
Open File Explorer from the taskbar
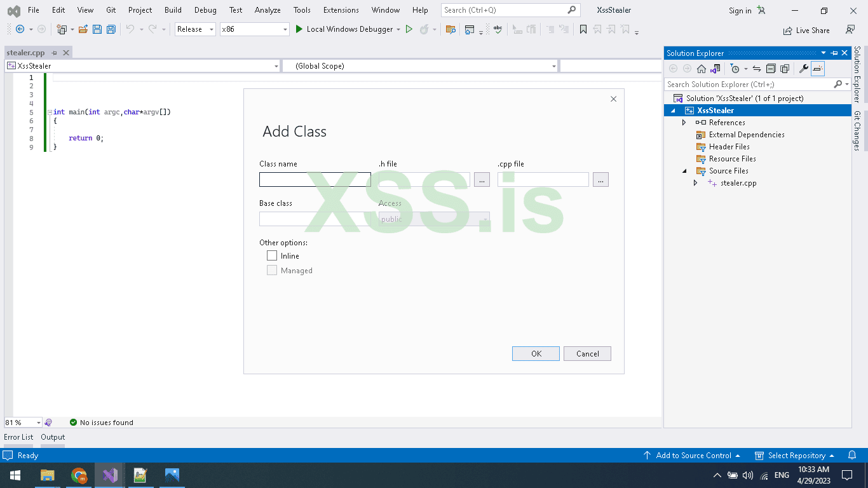coord(48,475)
